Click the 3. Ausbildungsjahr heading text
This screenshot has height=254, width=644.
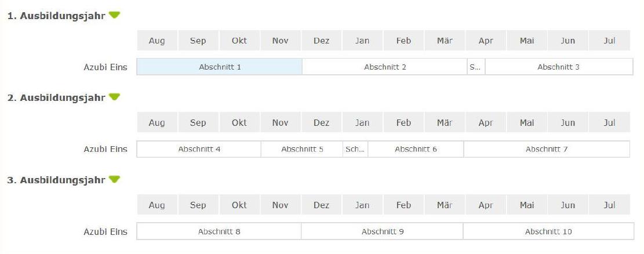pyautogui.click(x=56, y=180)
